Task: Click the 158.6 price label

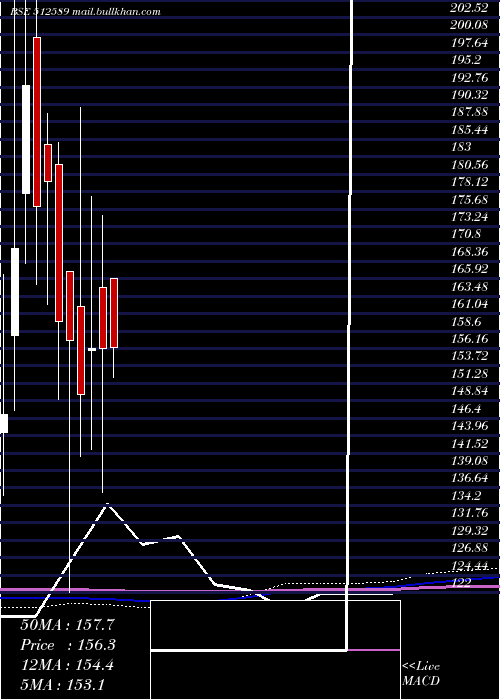Action: 466,321
